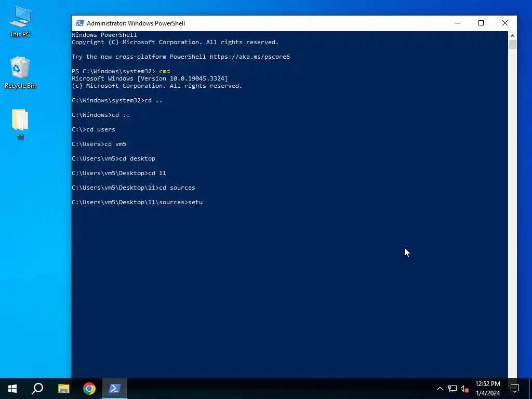Click the PowerShell icon in the title bar
Image resolution: width=532 pixels, height=399 pixels.
tap(79, 23)
